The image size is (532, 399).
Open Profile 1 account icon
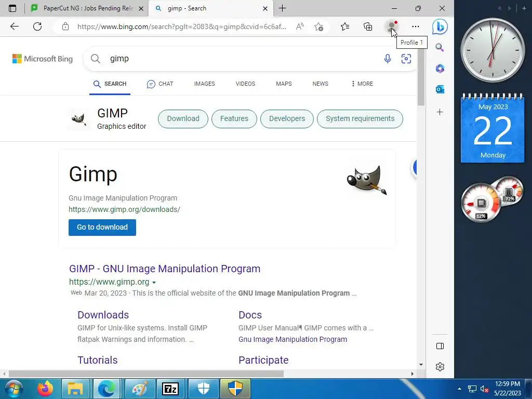coord(392,26)
